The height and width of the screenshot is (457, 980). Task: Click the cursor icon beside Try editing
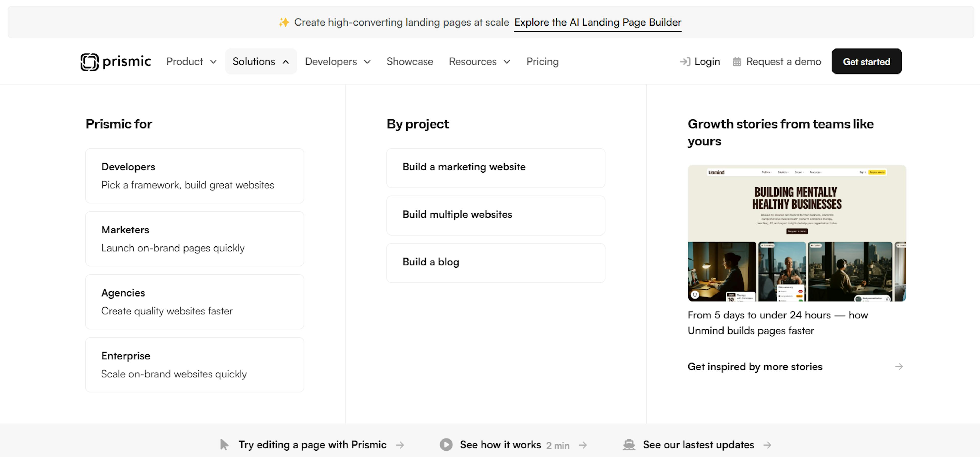tap(225, 444)
